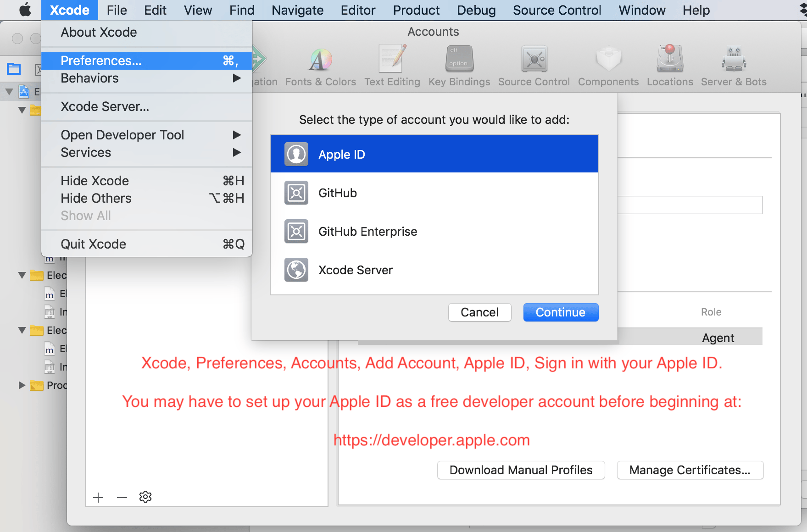This screenshot has height=532, width=807.
Task: Open the Debug menu
Action: [476, 10]
